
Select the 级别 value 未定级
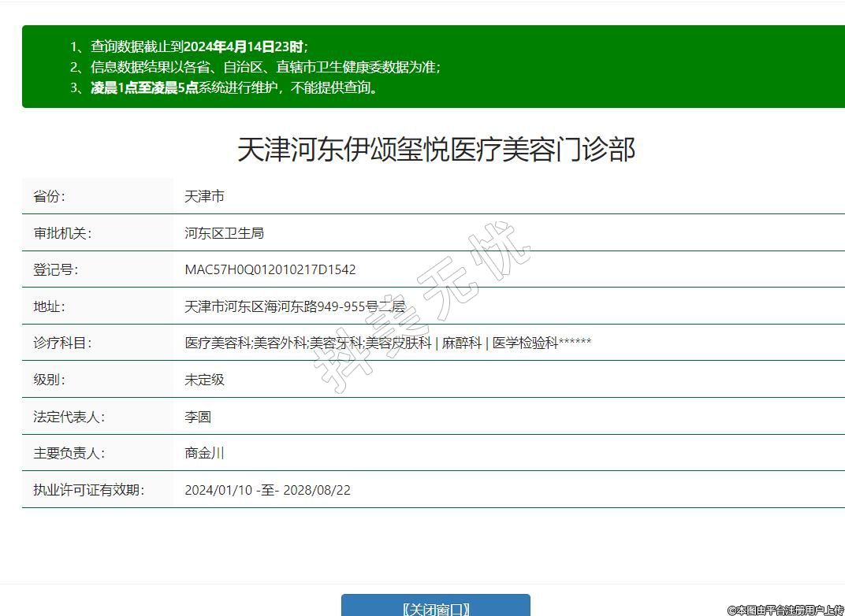point(204,380)
